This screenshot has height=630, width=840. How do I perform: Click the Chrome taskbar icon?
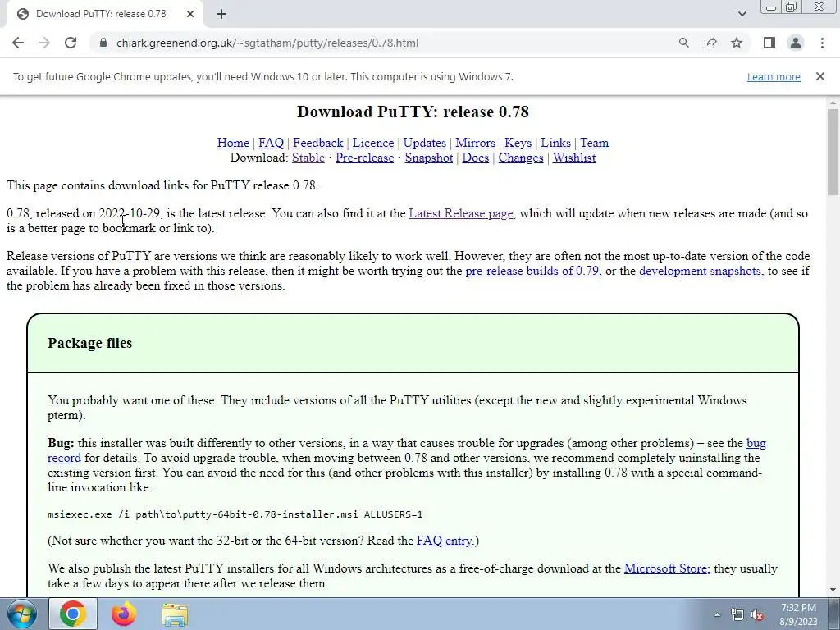(73, 614)
